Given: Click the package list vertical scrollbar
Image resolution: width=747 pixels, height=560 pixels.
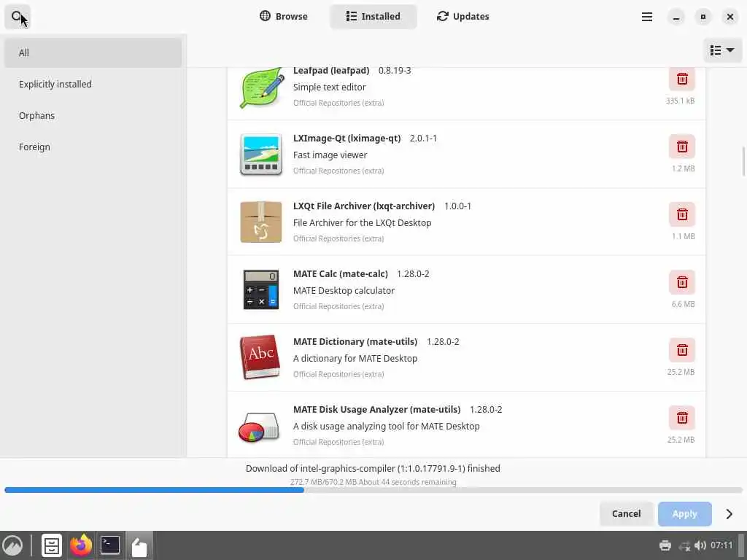Looking at the screenshot, I should (x=743, y=162).
